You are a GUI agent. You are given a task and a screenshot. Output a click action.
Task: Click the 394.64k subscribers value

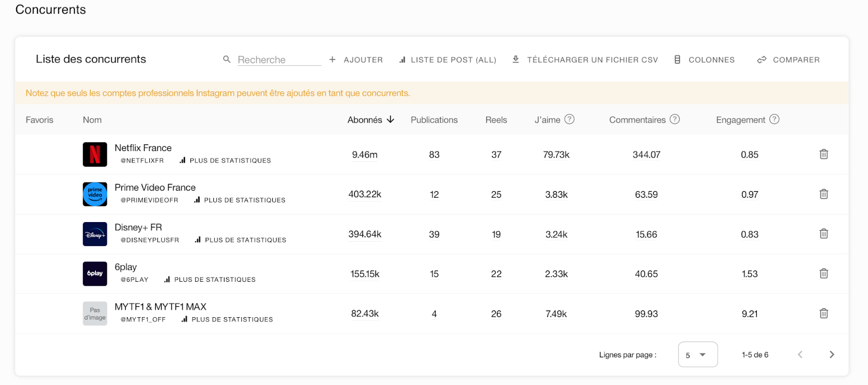(x=365, y=235)
